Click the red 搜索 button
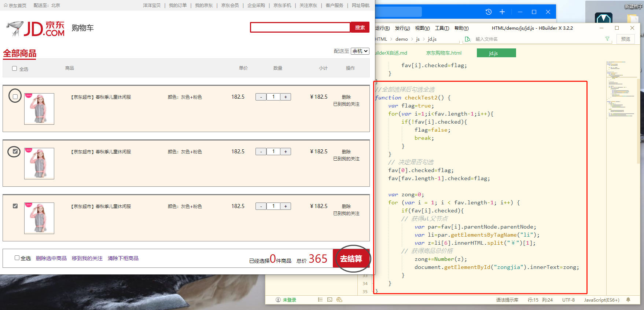 click(x=360, y=28)
